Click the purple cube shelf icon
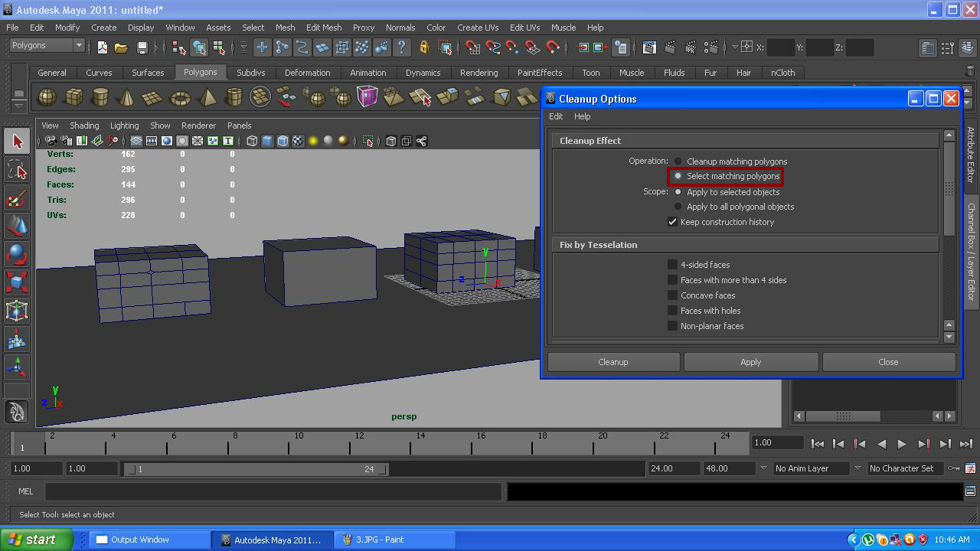 367,97
